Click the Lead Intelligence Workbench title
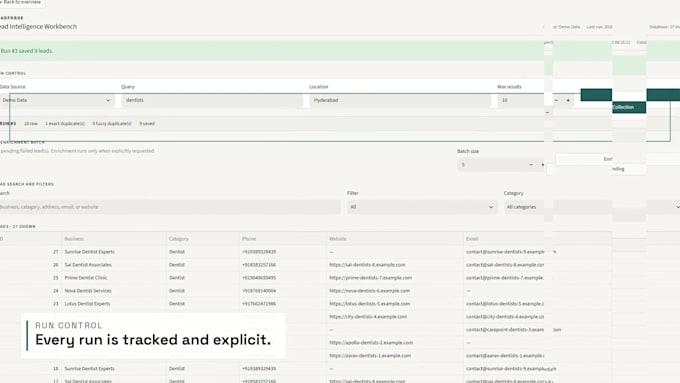The height and width of the screenshot is (383, 680). click(38, 26)
